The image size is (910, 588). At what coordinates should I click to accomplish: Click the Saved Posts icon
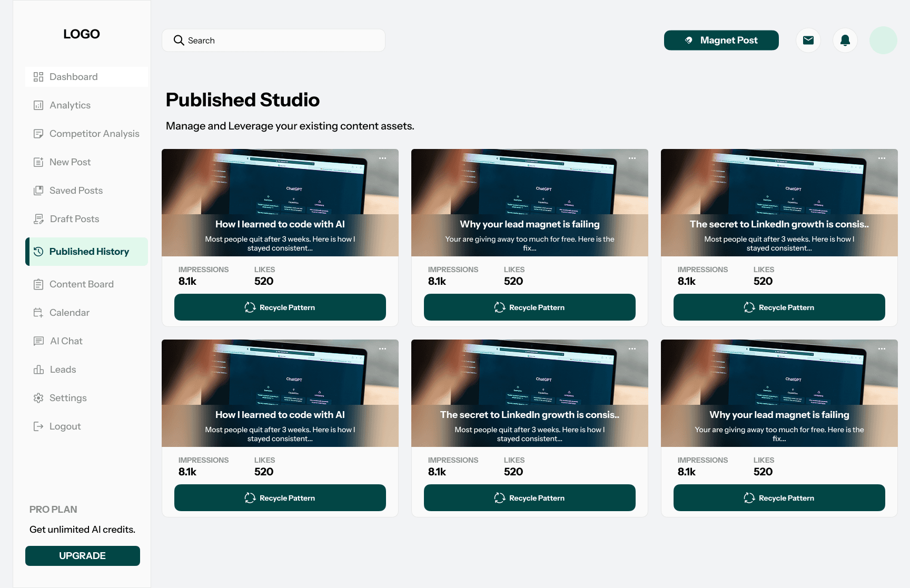pos(38,191)
